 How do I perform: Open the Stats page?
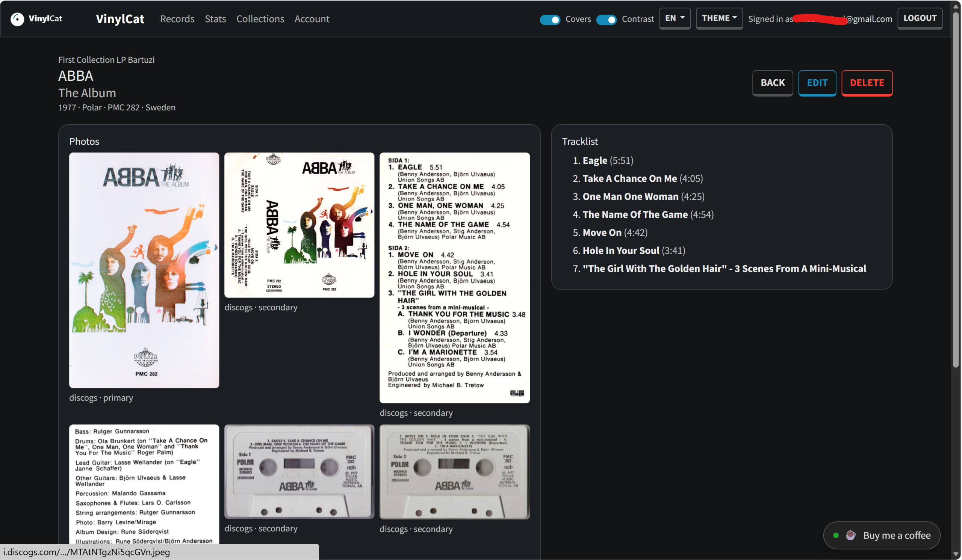(x=215, y=19)
